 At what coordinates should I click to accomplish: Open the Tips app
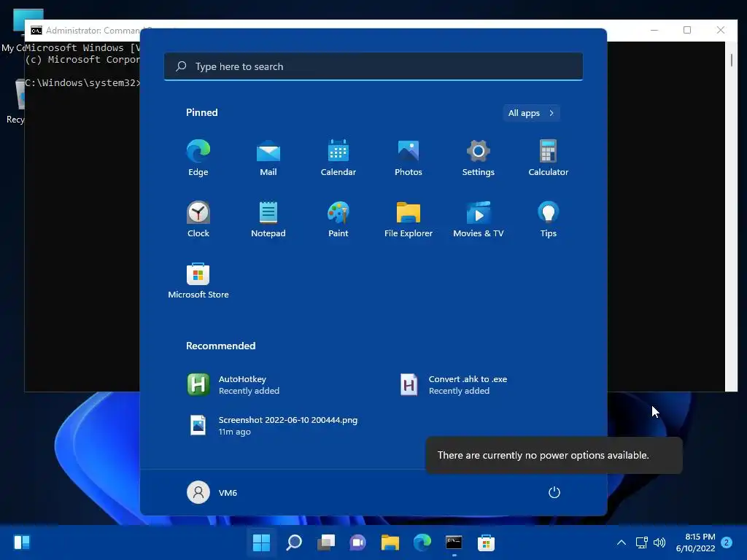pos(549,219)
